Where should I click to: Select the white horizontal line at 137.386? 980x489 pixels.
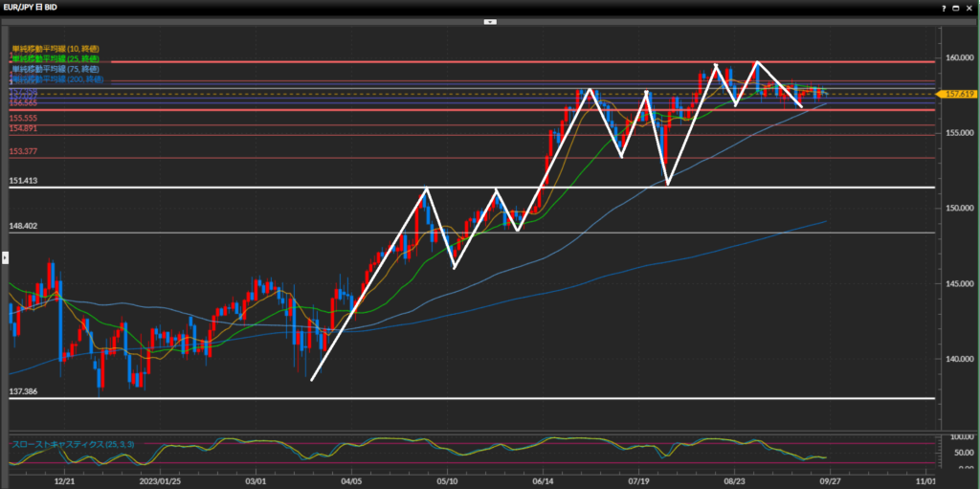click(479, 398)
